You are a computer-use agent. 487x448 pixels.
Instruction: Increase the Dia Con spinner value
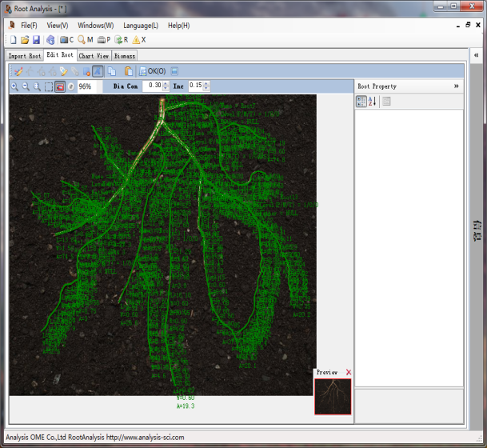pos(167,83)
